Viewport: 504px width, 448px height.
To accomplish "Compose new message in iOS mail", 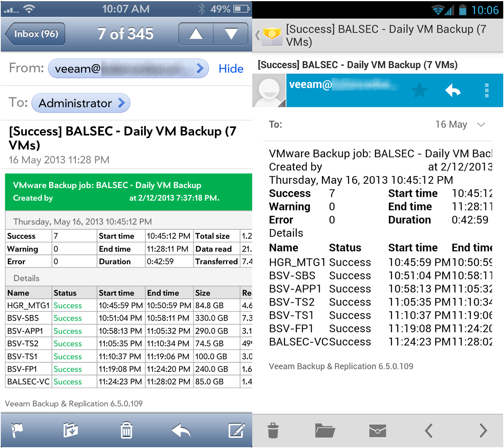I will click(237, 430).
